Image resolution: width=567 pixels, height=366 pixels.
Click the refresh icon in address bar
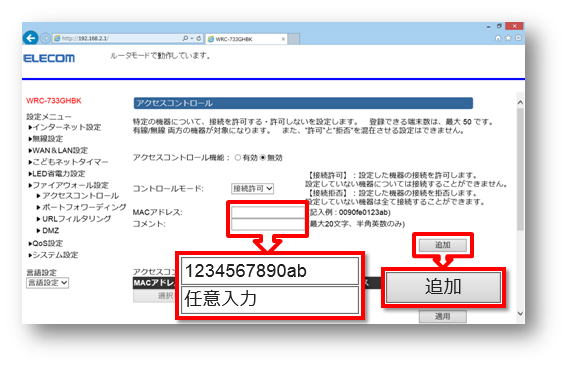198,38
